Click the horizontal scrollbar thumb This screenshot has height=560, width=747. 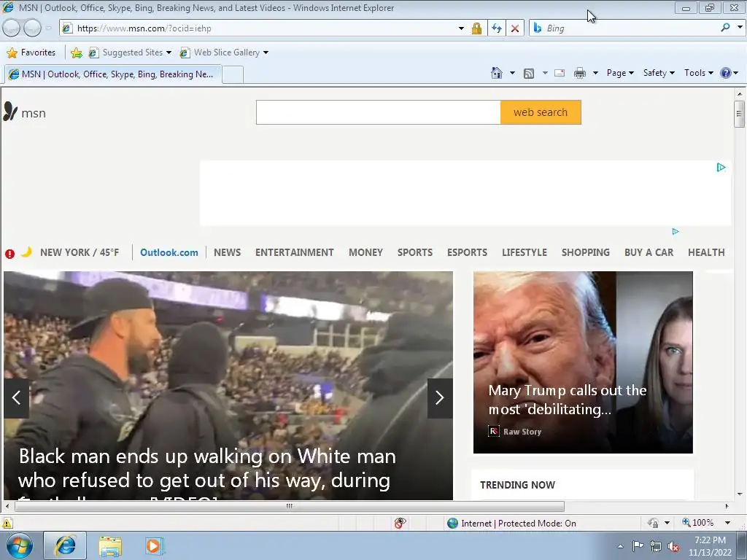click(x=290, y=506)
